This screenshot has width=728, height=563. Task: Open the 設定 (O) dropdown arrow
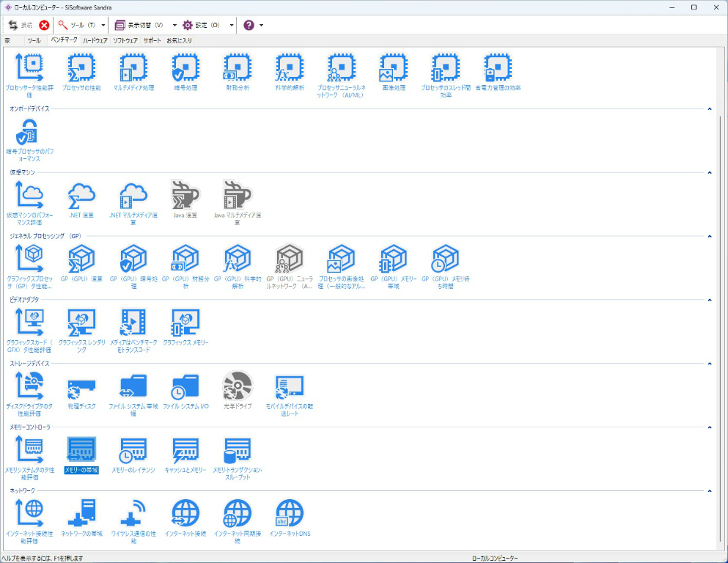(232, 25)
